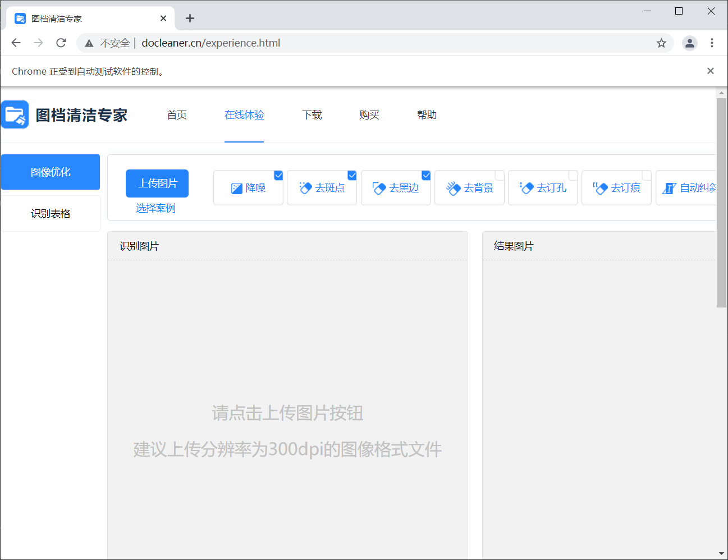
Task: Open a new browser tab
Action: pyautogui.click(x=190, y=19)
